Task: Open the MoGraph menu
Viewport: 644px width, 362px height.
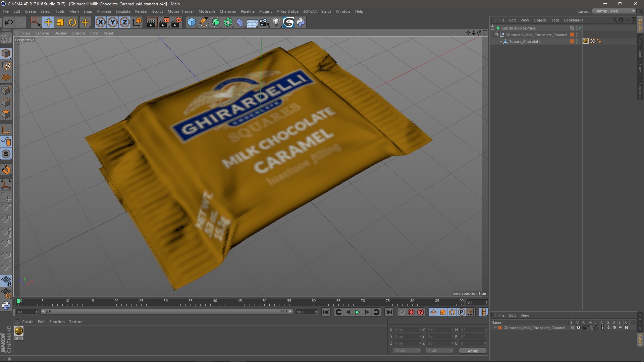Action: [207, 11]
